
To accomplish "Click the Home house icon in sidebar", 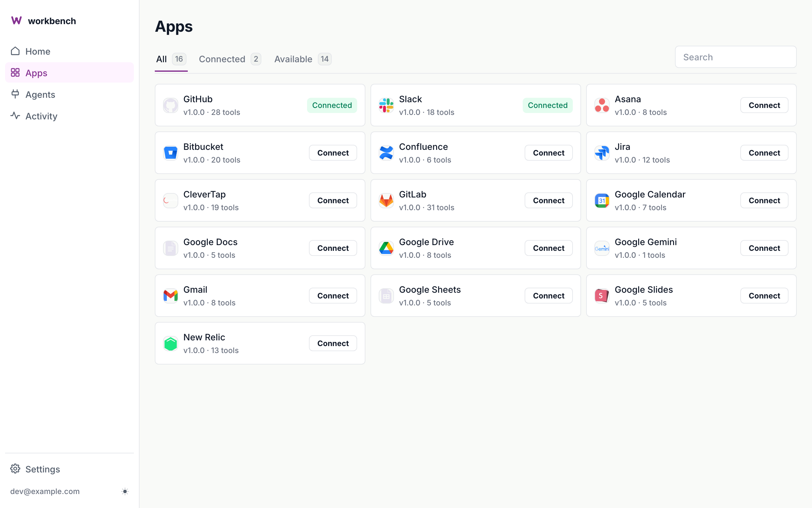I will tap(15, 51).
